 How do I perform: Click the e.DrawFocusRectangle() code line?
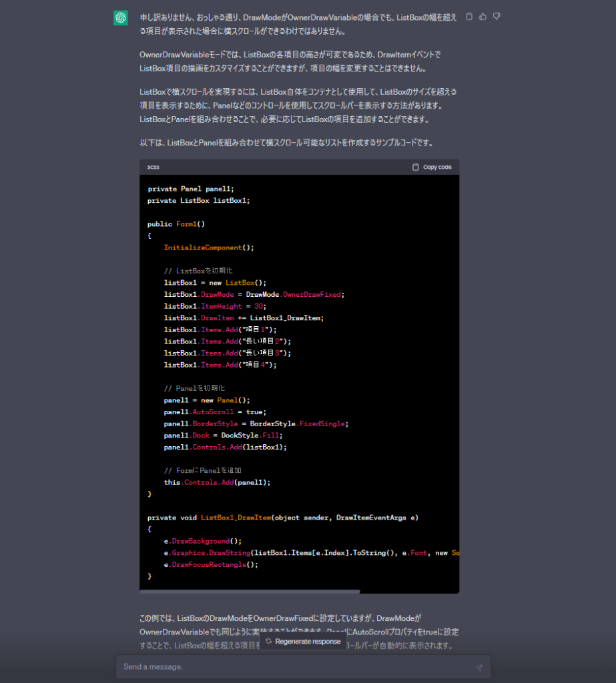click(210, 564)
